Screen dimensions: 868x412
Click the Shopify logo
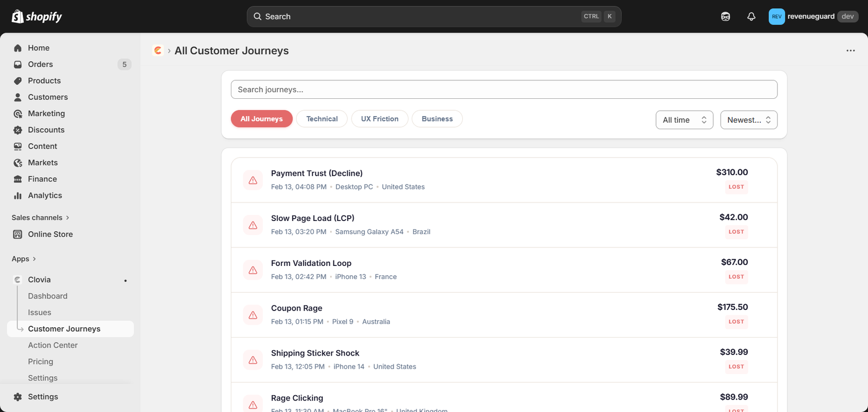[x=37, y=16]
